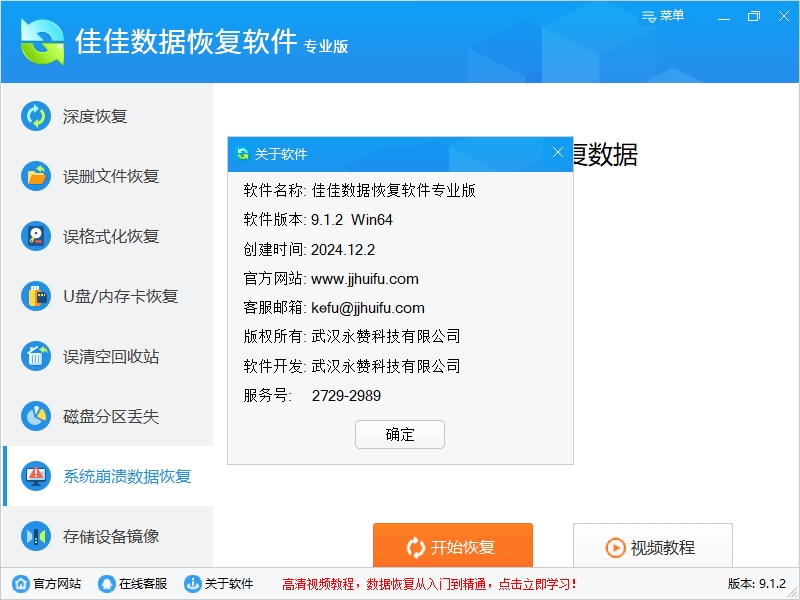Click the email kefu@jjhuifu.com
The height and width of the screenshot is (600, 800).
click(368, 308)
